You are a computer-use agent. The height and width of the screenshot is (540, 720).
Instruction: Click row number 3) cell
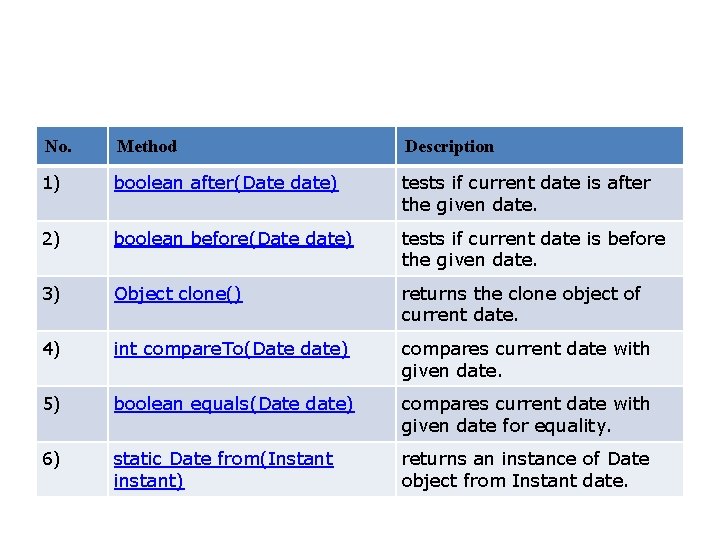(52, 293)
